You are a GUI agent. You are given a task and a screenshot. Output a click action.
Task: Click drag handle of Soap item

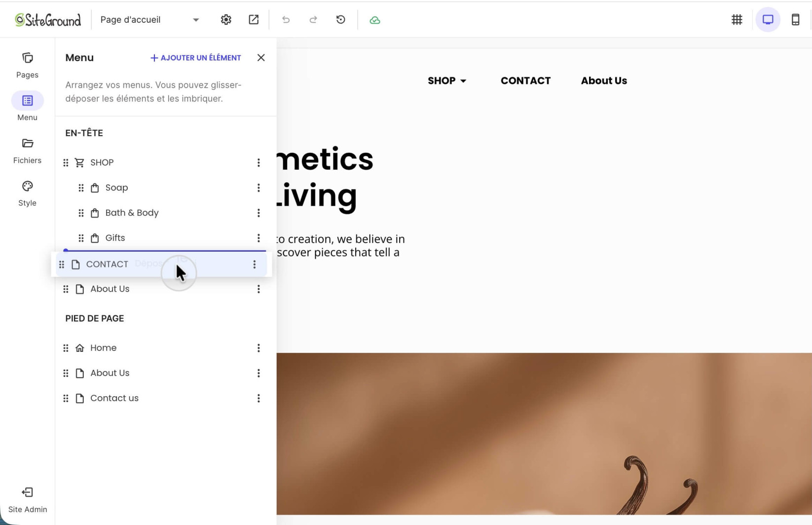point(81,187)
